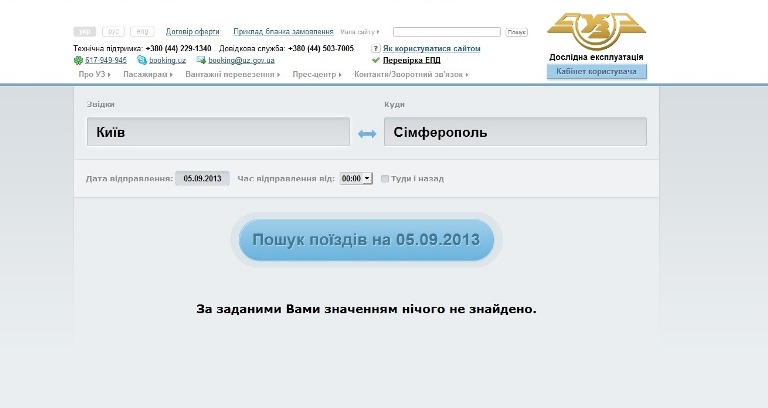Click the email envelope icon

(x=200, y=60)
